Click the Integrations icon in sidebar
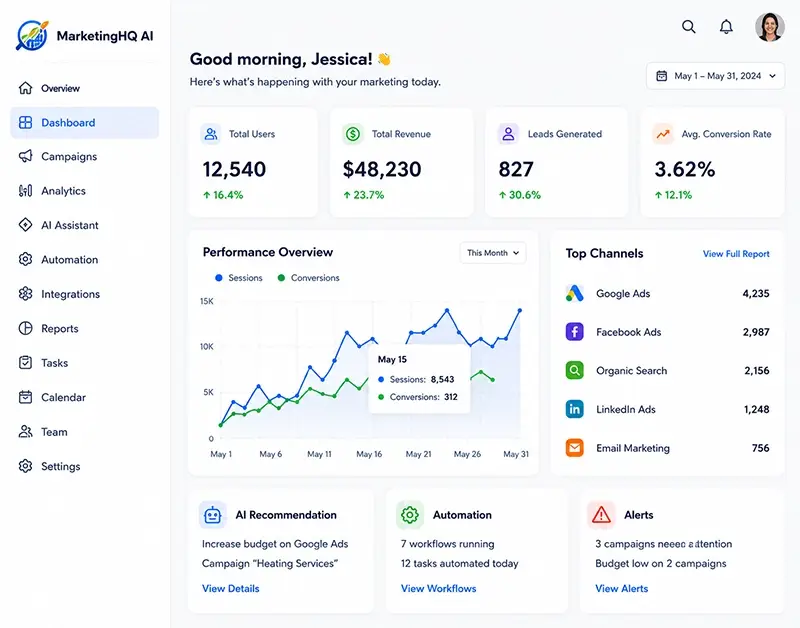 [x=26, y=294]
